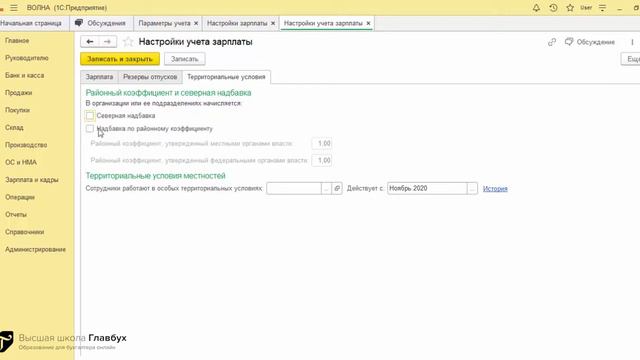Open Операции section
This screenshot has width=640, height=360.
tap(20, 197)
